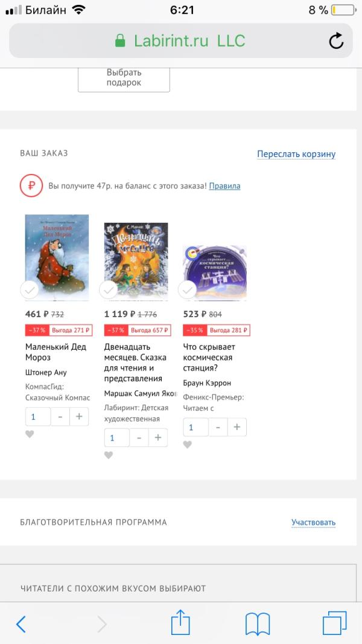Tap heart under Что скрывает космическая станция
Screen dimensions: 362x644
click(x=188, y=445)
